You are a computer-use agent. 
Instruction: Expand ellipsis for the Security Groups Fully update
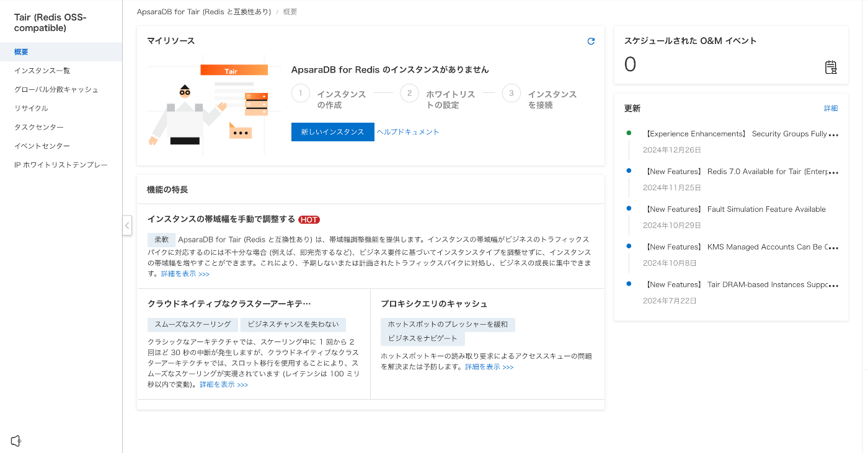coord(833,134)
